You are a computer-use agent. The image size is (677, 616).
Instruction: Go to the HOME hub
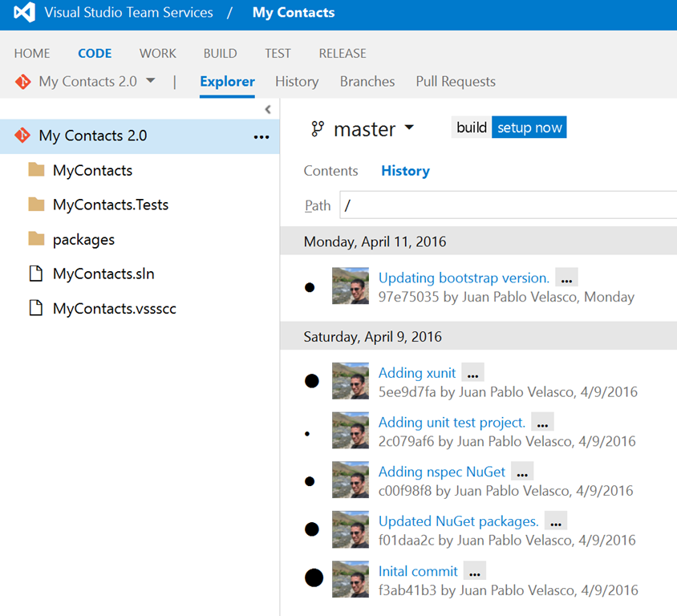pyautogui.click(x=32, y=53)
